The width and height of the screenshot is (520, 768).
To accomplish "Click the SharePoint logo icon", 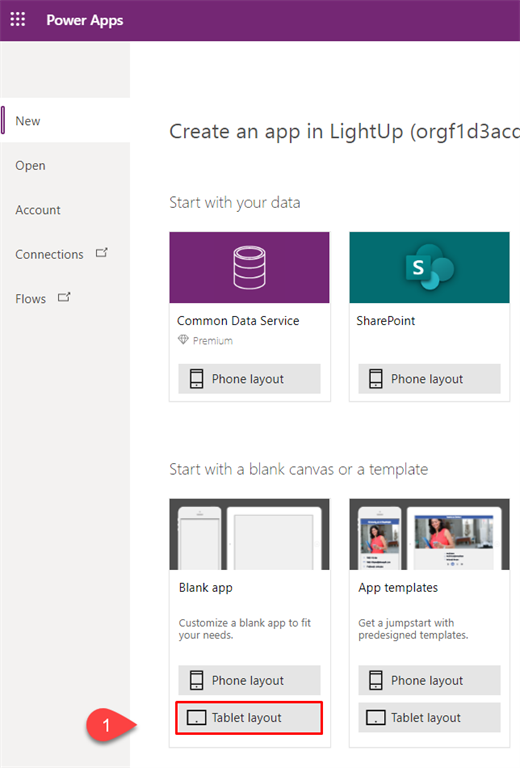I will coord(429,267).
